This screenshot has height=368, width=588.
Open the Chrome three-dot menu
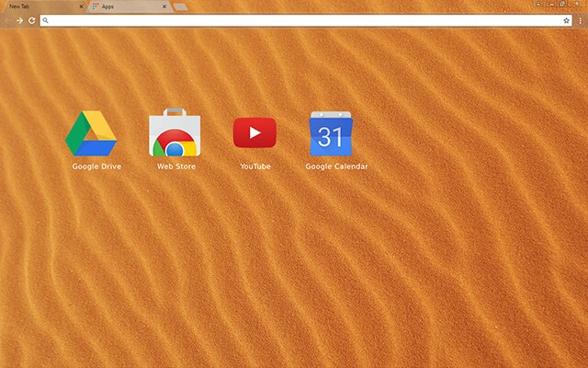[x=581, y=20]
